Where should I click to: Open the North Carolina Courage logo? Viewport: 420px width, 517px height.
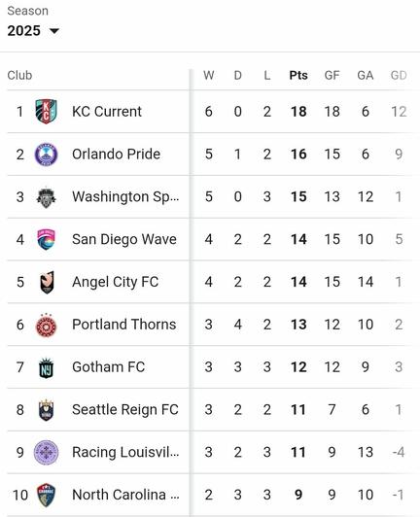[x=47, y=495]
